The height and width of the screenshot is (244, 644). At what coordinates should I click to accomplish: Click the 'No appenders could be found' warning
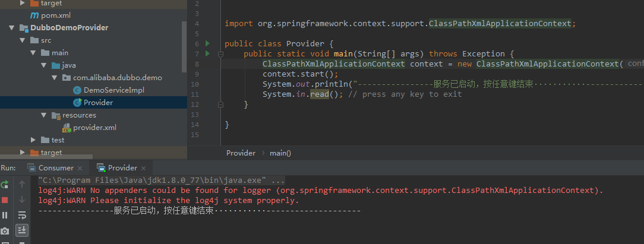321,191
